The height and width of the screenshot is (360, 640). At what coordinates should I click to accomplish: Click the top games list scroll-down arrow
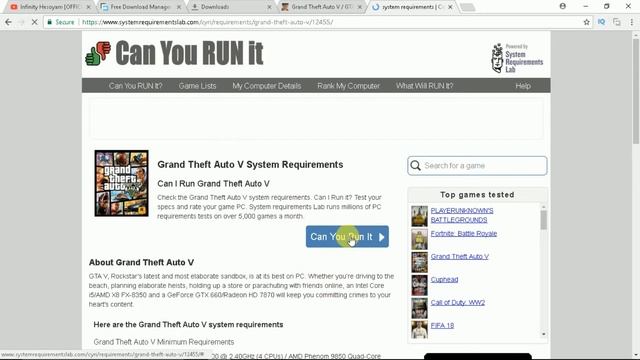[543, 334]
